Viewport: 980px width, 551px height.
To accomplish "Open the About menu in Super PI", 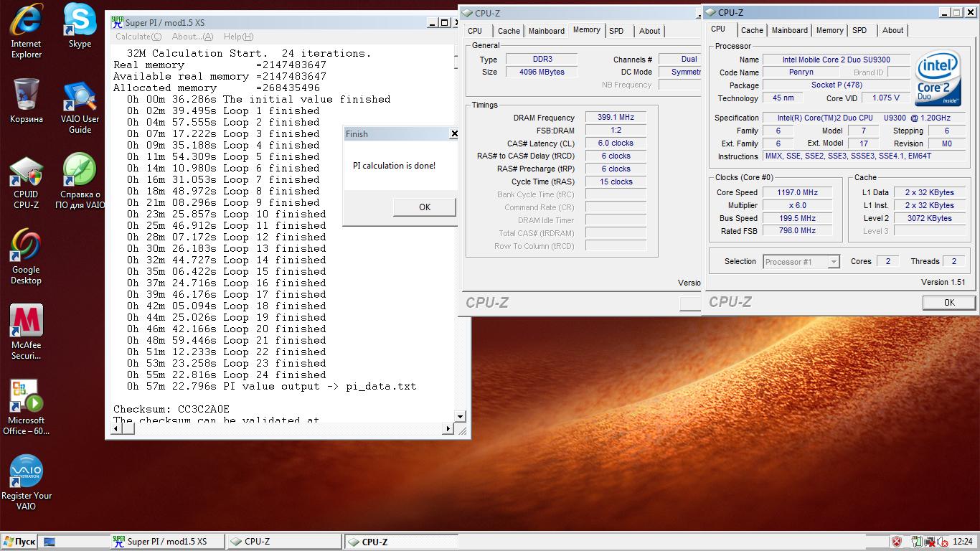I will pos(192,37).
